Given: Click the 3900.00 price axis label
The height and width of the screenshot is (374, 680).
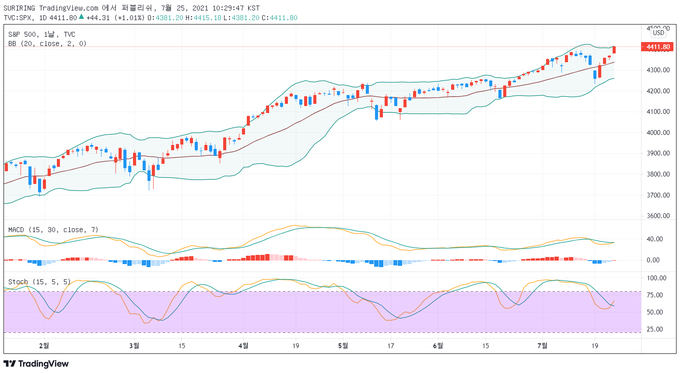Looking at the screenshot, I should 659,153.
